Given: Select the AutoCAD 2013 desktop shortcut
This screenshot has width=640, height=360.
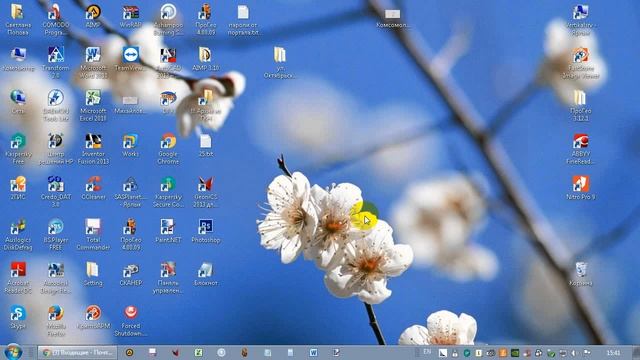Looking at the screenshot, I should pyautogui.click(x=168, y=63).
